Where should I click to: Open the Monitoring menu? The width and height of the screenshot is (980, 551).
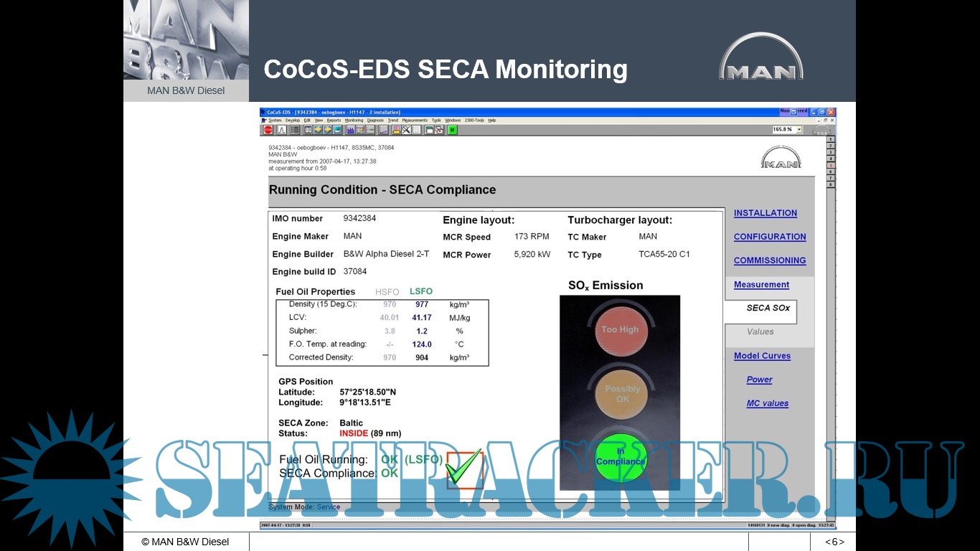(x=354, y=121)
